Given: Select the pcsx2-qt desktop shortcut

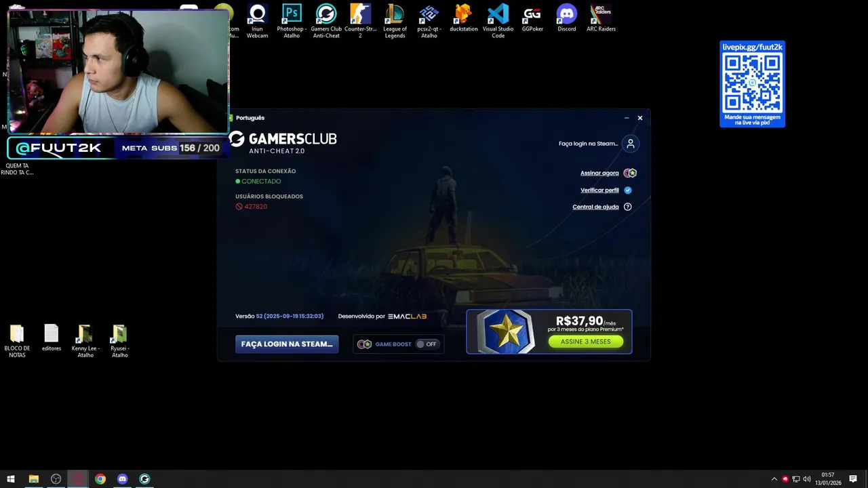Looking at the screenshot, I should (429, 21).
